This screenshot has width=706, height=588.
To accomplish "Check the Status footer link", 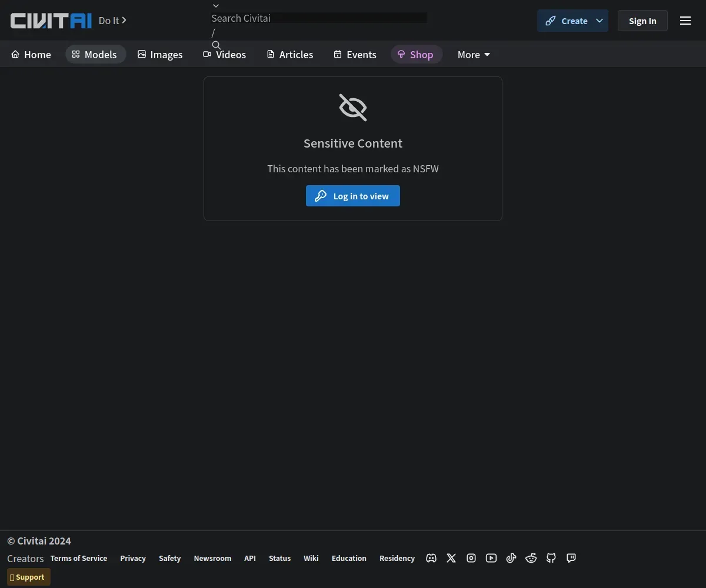I will 279,558.
